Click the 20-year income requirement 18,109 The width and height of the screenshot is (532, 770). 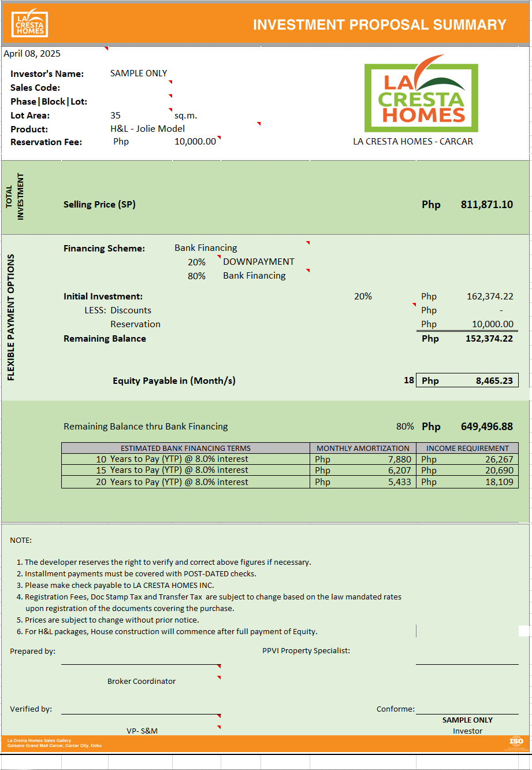[x=499, y=482]
